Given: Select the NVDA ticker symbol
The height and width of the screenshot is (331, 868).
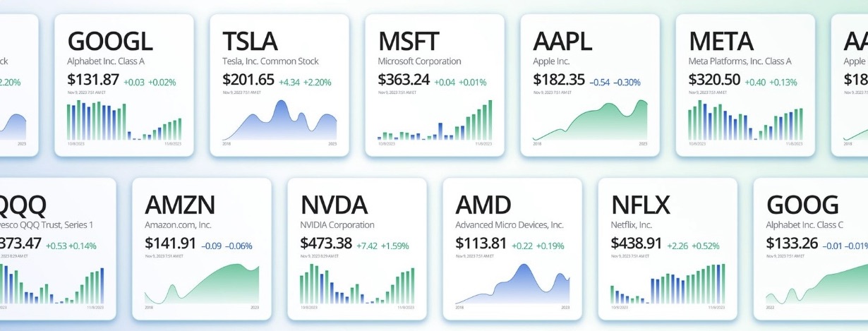Looking at the screenshot, I should tap(334, 205).
